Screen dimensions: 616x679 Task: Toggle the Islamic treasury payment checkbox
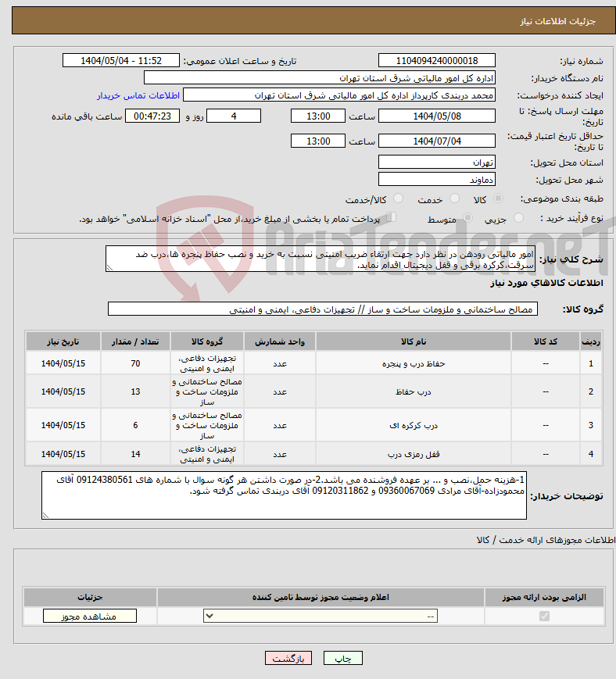point(391,217)
